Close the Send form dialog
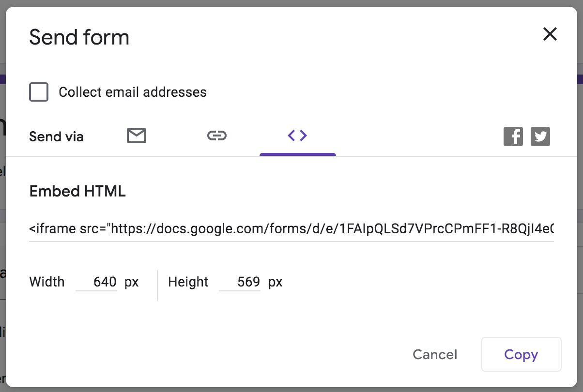The width and height of the screenshot is (583, 392). click(550, 34)
